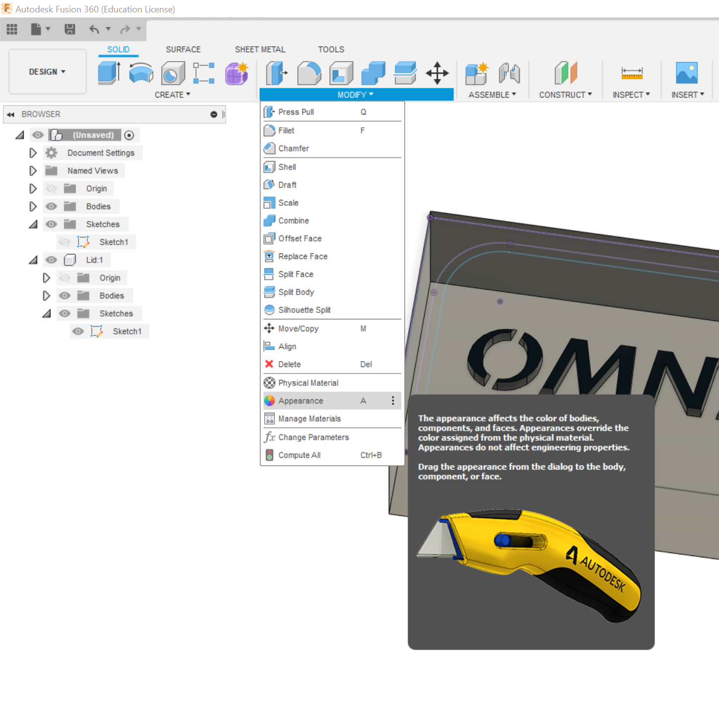Choose Draft from the Modify menu
This screenshot has height=728, width=719.
(332, 185)
